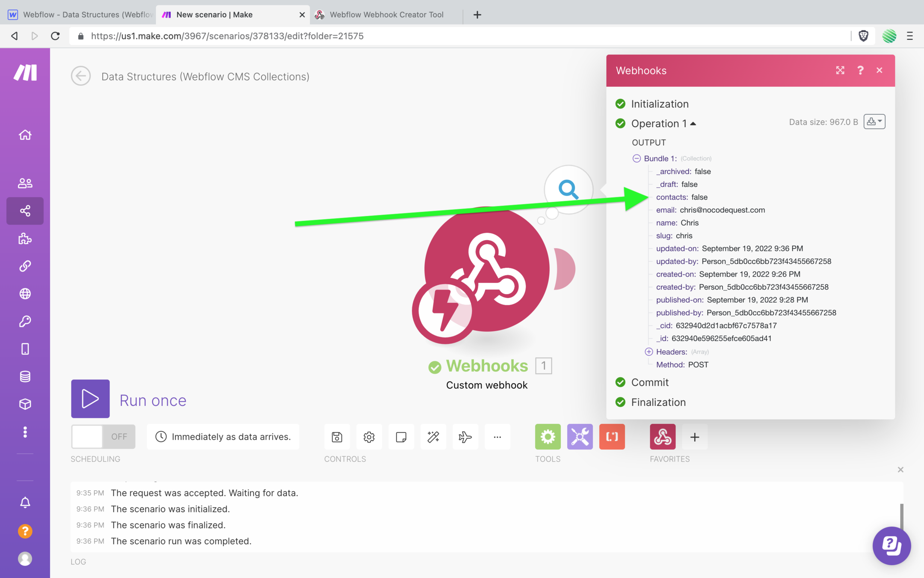This screenshot has width=924, height=578.
Task: Select the 'The scenario run was completed.' log line
Action: tap(181, 541)
